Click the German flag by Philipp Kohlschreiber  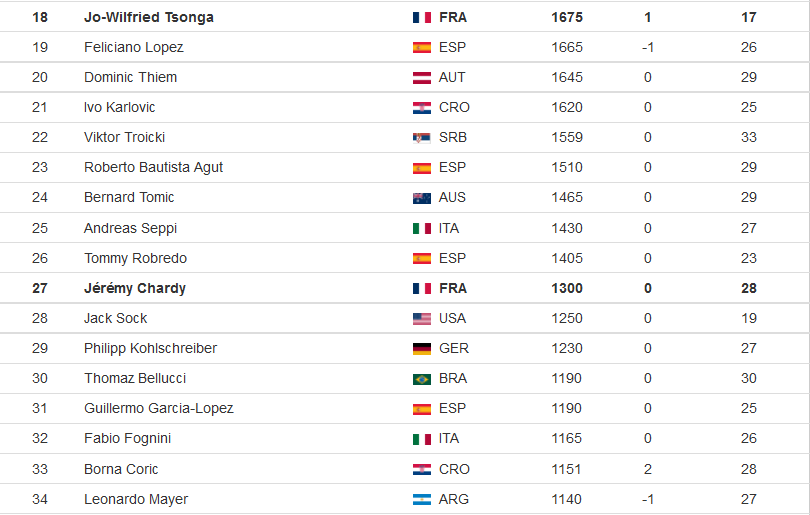422,349
